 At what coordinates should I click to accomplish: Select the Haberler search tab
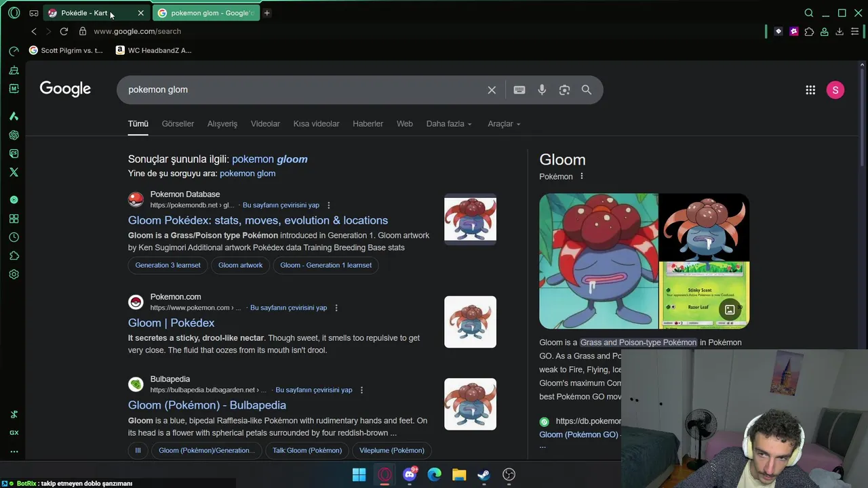tap(368, 124)
